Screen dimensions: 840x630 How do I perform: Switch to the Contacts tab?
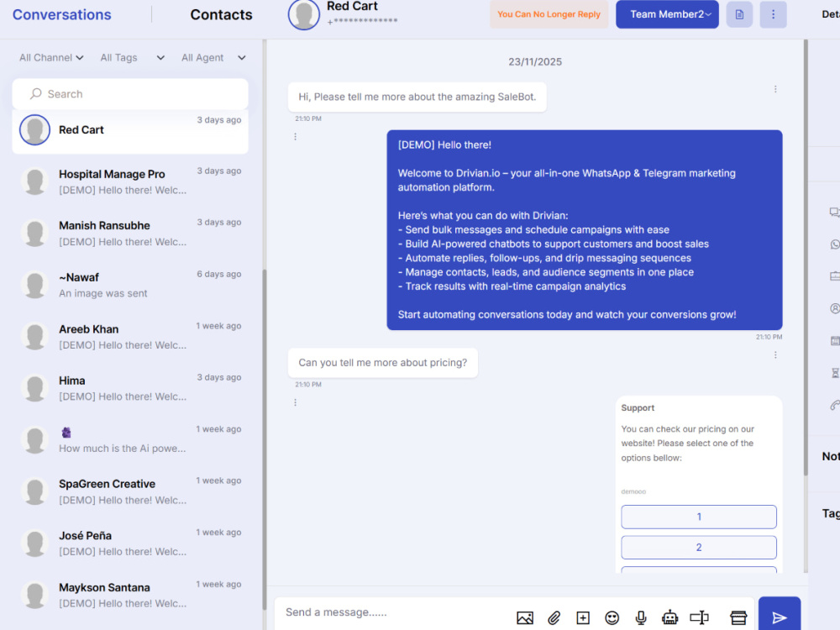coord(221,14)
